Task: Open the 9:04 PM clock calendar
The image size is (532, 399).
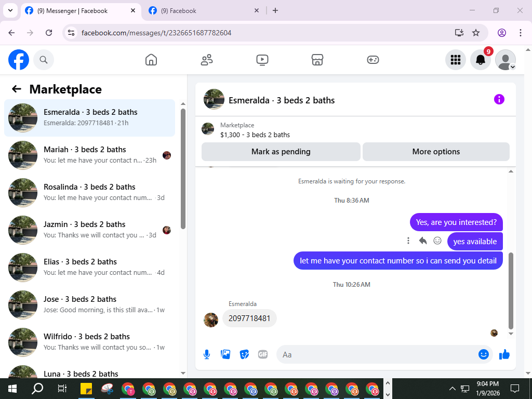Action: 487,389
